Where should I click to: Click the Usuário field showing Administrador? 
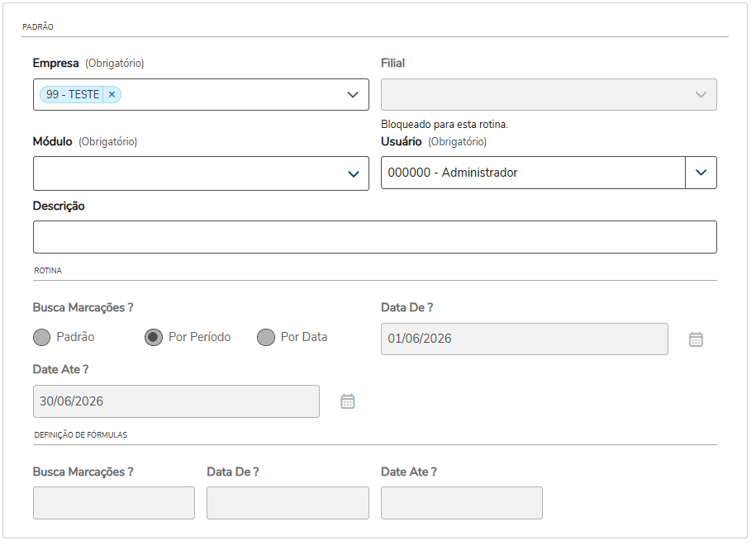(533, 173)
